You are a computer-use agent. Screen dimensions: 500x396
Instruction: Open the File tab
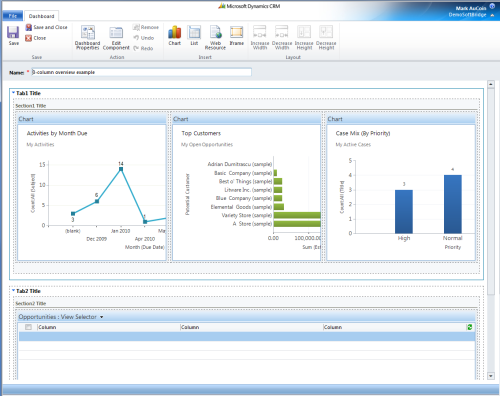tap(13, 16)
